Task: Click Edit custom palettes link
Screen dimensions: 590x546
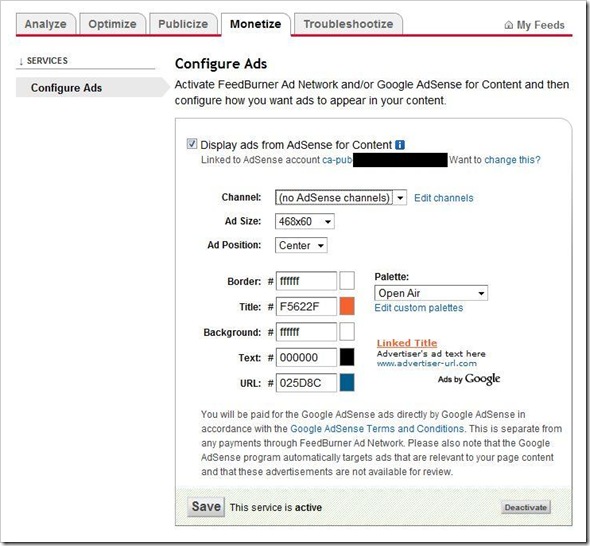Action: pyautogui.click(x=418, y=308)
